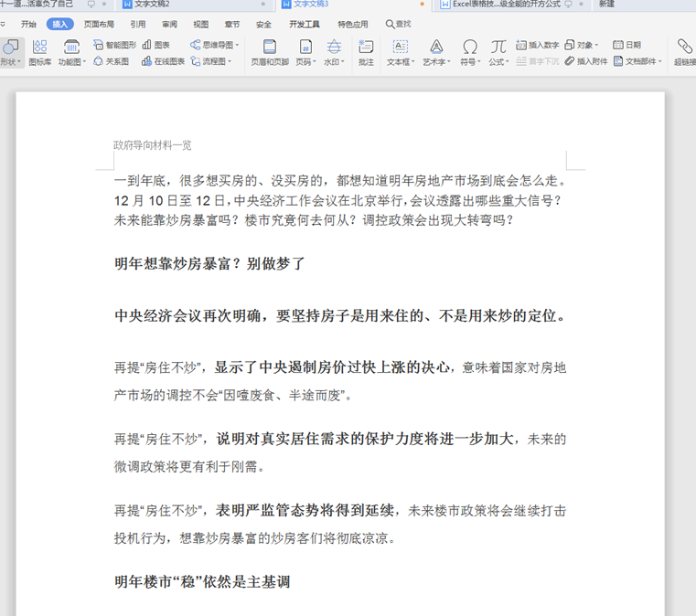The image size is (696, 616).
Task: Click the line starting 中央经济会议再次明确
Action: coord(341,315)
